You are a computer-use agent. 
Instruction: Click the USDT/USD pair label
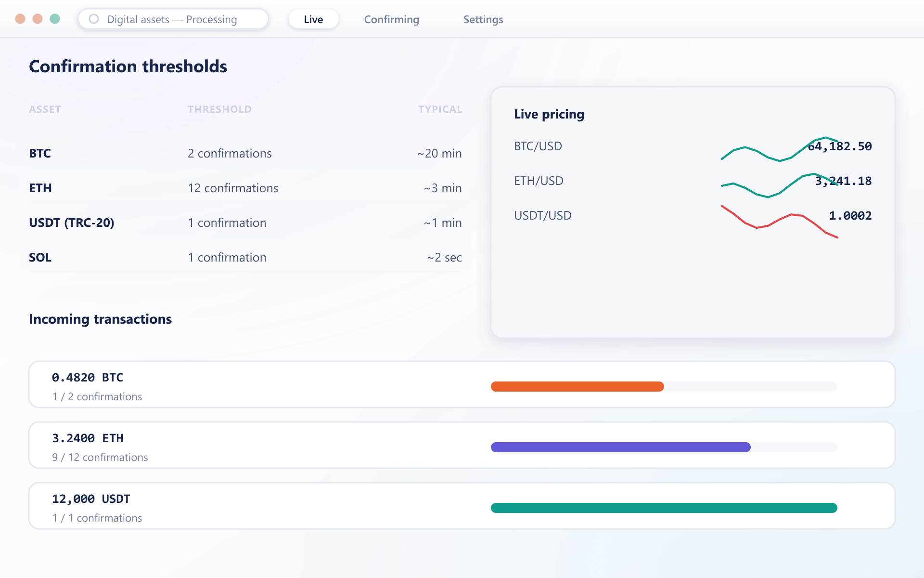pos(543,215)
